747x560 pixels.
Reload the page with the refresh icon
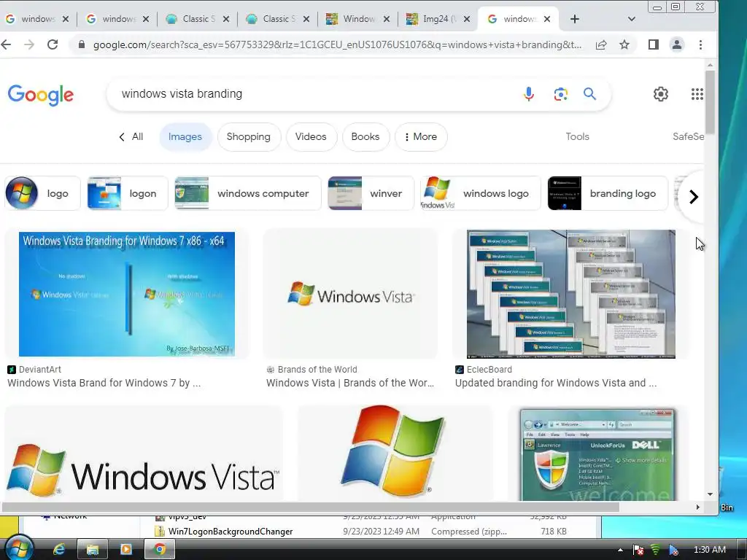click(x=53, y=44)
